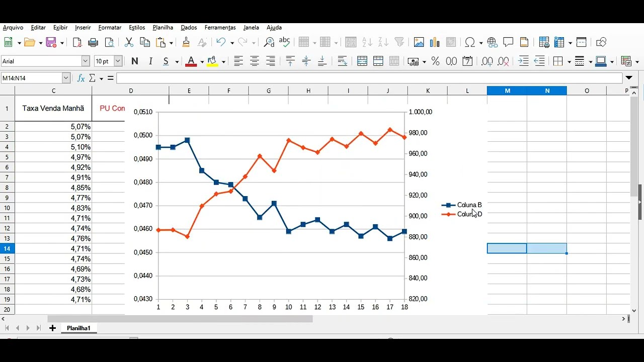
Task: Copy the selection
Action: click(x=145, y=42)
